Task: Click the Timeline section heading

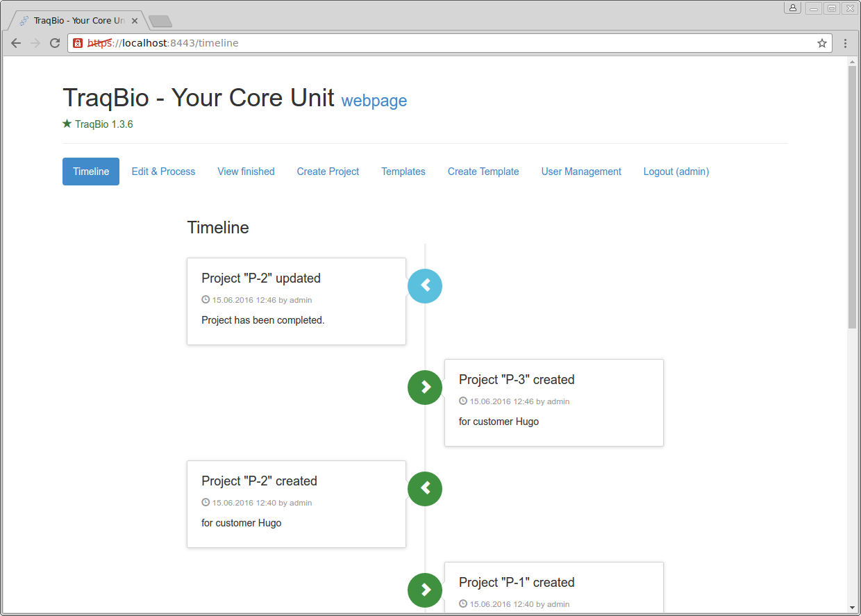Action: click(x=218, y=228)
